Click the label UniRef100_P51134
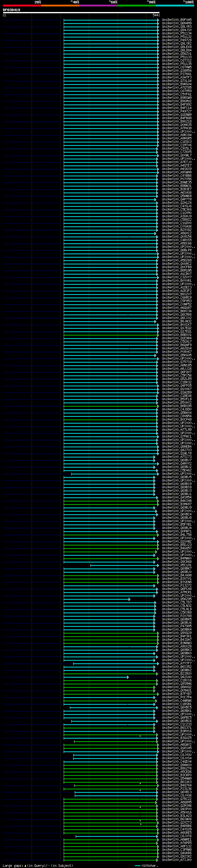 [x=177, y=33]
